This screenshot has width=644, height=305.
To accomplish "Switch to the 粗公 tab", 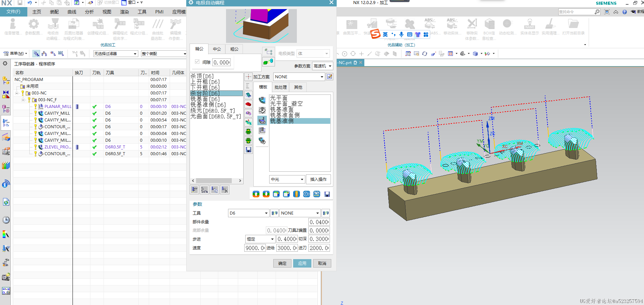I will pyautogui.click(x=234, y=49).
